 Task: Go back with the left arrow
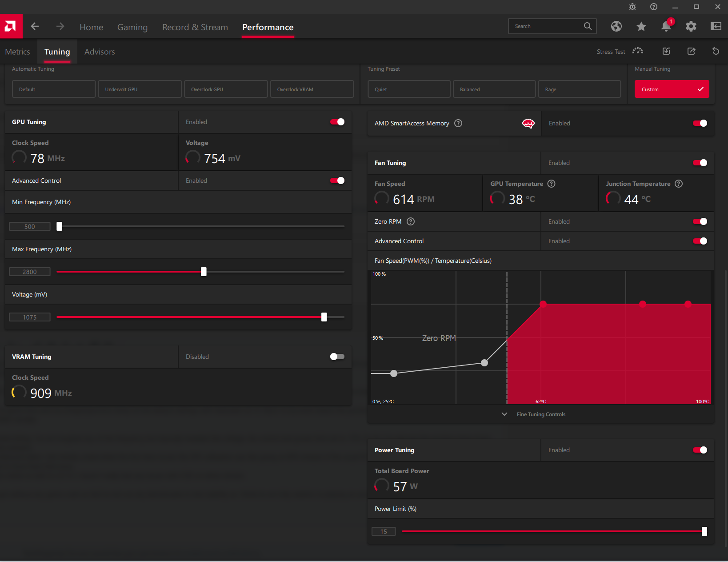point(35,27)
